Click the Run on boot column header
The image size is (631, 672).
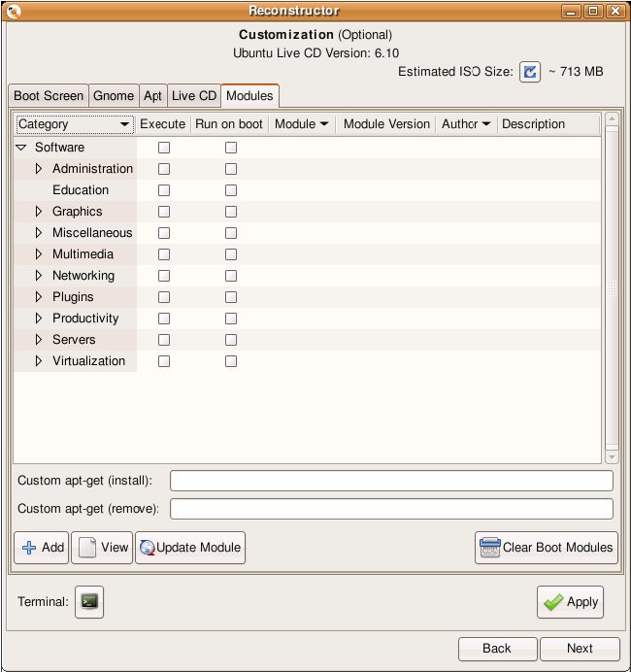[229, 124]
